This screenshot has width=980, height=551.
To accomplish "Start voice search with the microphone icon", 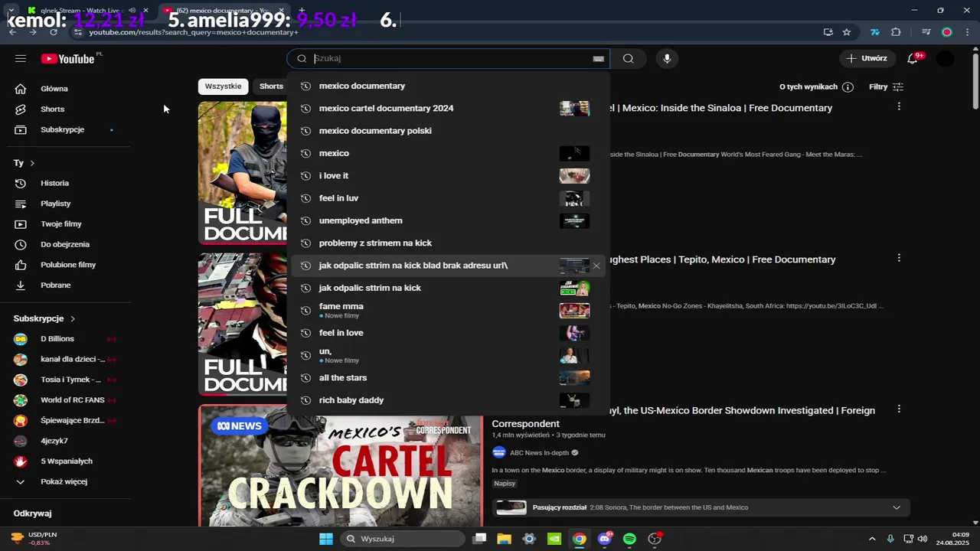I will pyautogui.click(x=667, y=59).
